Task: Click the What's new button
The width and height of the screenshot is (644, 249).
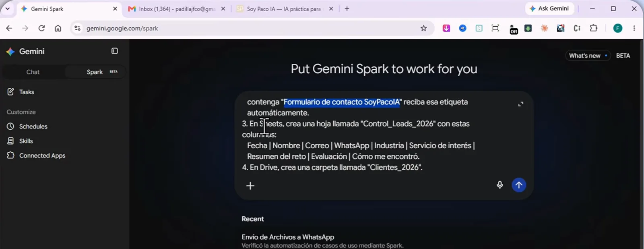Action: tap(588, 56)
